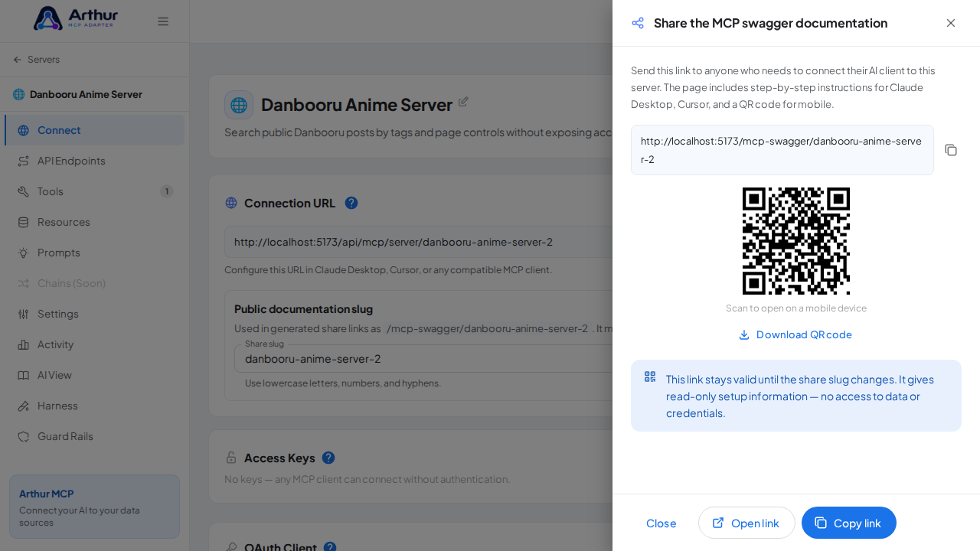Image resolution: width=980 pixels, height=551 pixels.
Task: Click the Tools wrench icon
Action: click(24, 191)
